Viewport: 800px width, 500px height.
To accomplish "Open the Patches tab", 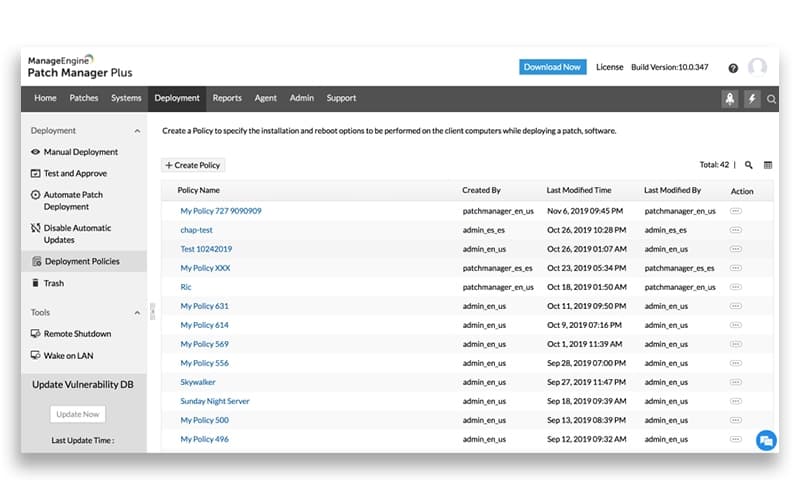I will pos(84,98).
